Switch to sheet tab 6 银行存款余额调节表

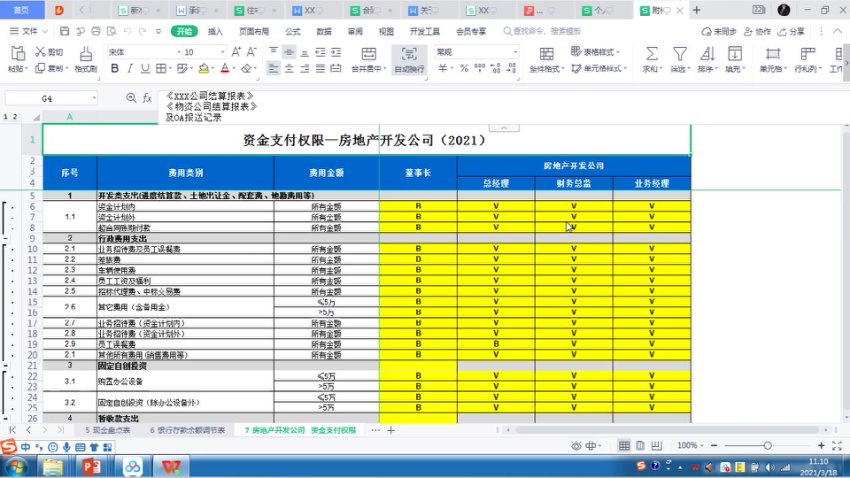pyautogui.click(x=193, y=429)
